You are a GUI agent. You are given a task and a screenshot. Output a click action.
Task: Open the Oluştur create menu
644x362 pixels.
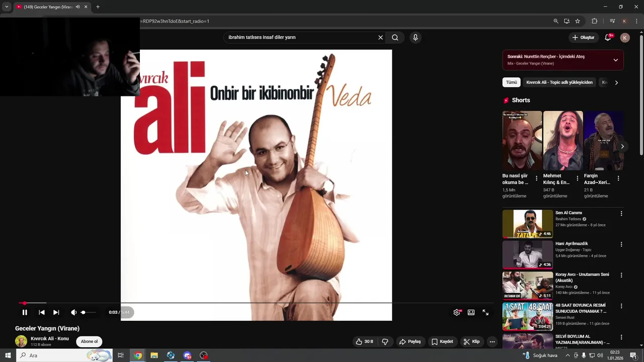click(x=584, y=37)
